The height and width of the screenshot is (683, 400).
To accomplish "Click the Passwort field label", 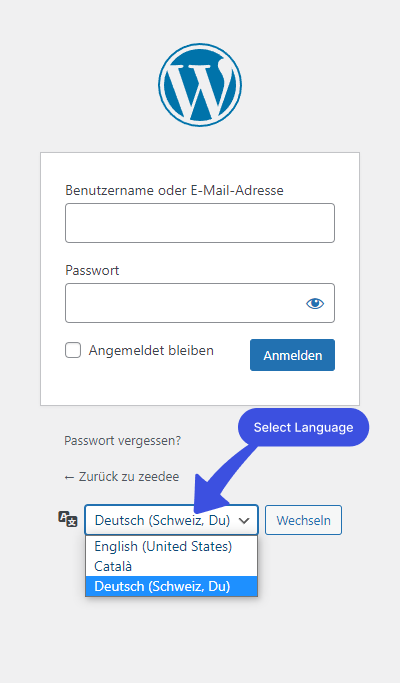I will tap(92, 270).
